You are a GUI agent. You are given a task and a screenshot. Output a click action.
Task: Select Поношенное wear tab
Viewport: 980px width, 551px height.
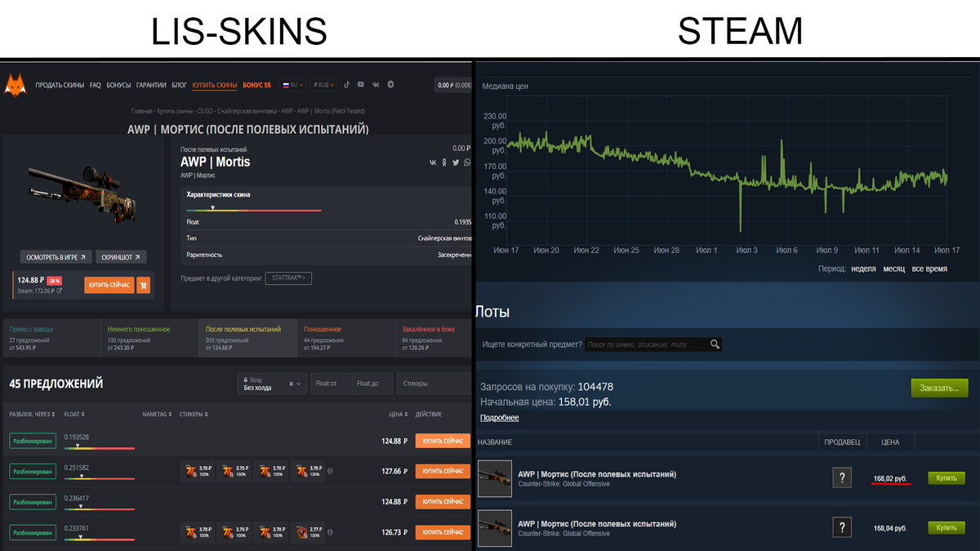click(x=346, y=338)
